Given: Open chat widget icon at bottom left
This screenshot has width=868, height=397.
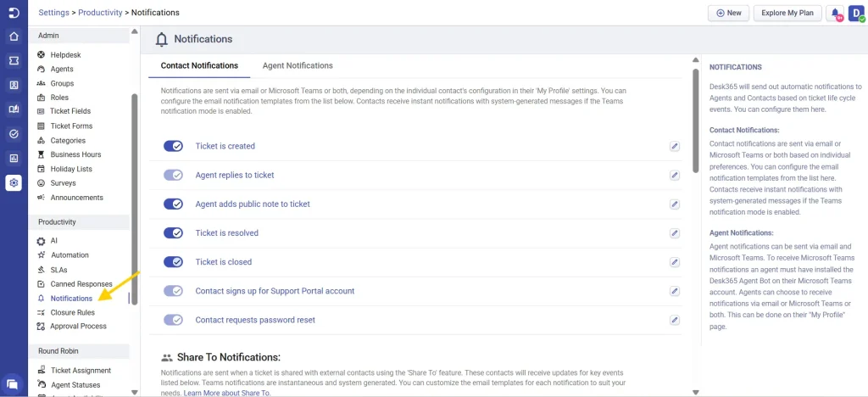Looking at the screenshot, I should tap(13, 383).
